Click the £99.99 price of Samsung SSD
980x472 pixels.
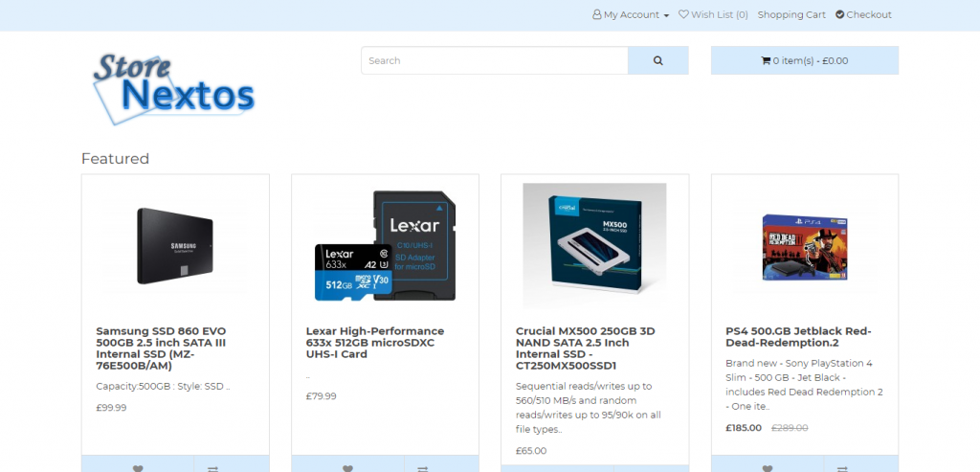pos(111,408)
